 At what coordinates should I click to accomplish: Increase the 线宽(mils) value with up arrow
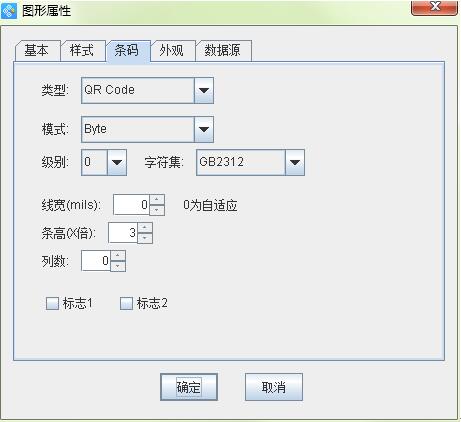tap(157, 199)
